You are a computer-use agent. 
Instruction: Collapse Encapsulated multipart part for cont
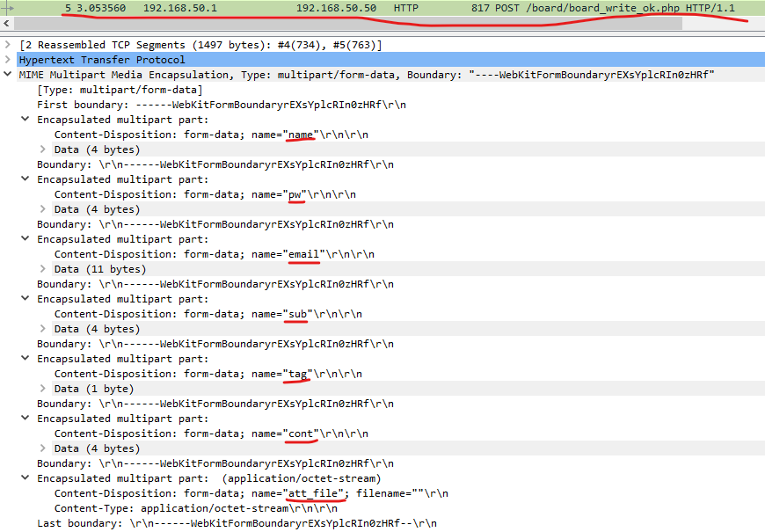point(25,419)
